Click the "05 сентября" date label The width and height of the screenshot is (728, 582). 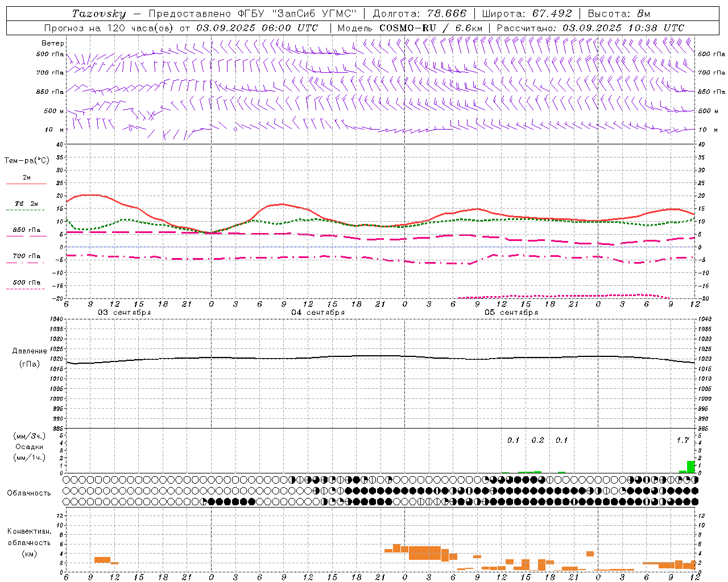point(511,313)
